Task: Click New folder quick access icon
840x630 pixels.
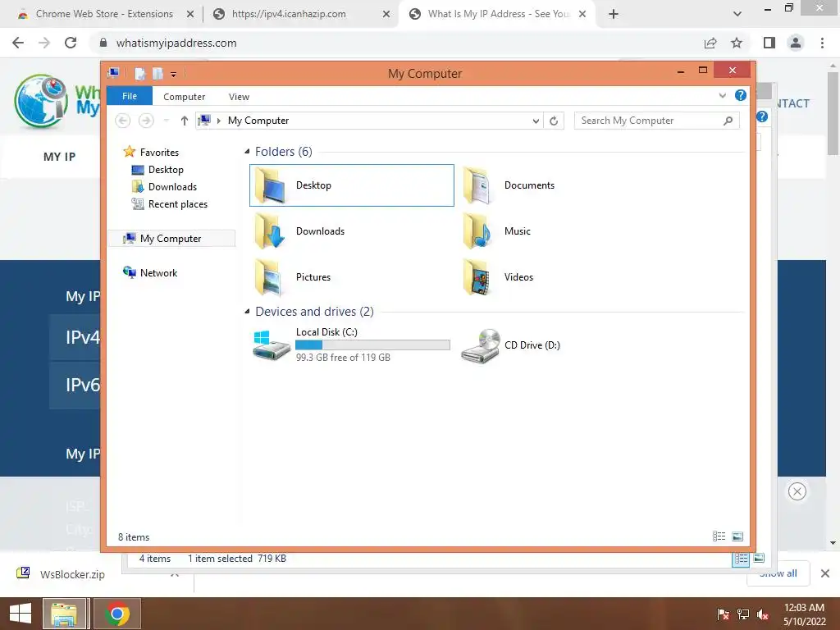Action: pyautogui.click(x=157, y=73)
